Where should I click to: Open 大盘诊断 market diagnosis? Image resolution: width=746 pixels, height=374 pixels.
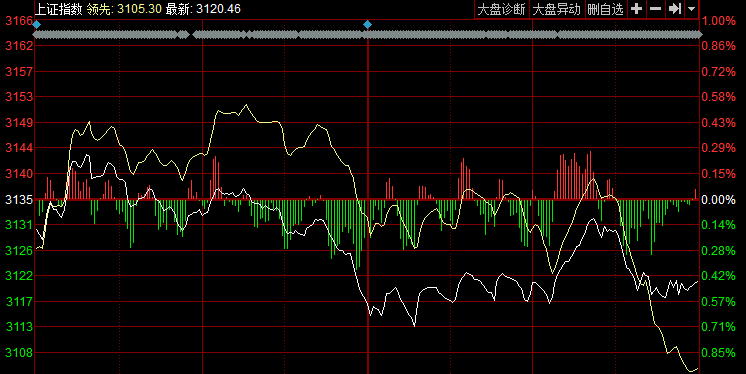[501, 9]
